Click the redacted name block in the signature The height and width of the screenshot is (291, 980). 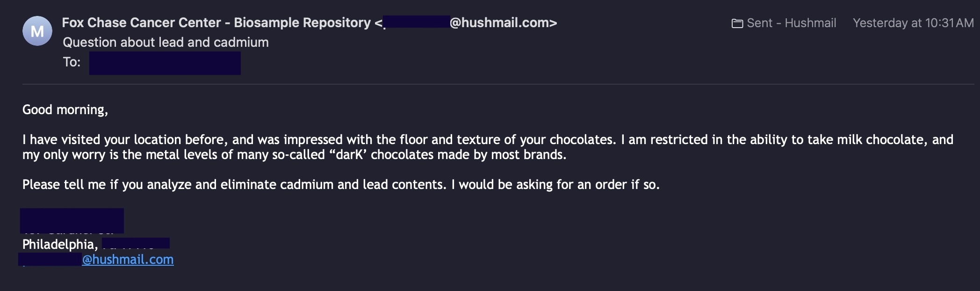[72, 220]
